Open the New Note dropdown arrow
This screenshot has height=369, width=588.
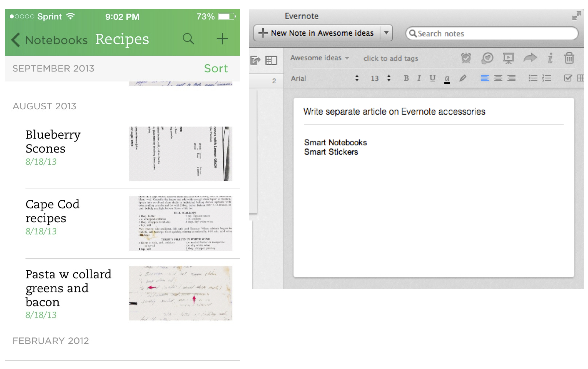click(386, 33)
